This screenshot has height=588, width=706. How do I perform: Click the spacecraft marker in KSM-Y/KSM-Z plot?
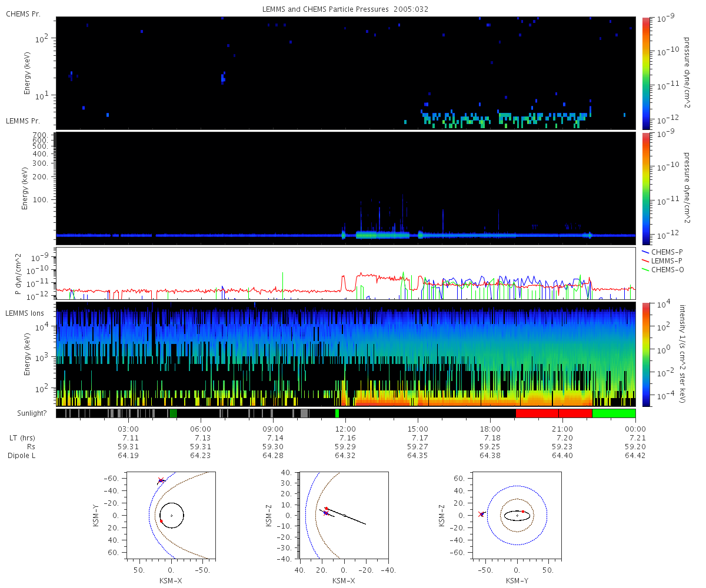(481, 514)
